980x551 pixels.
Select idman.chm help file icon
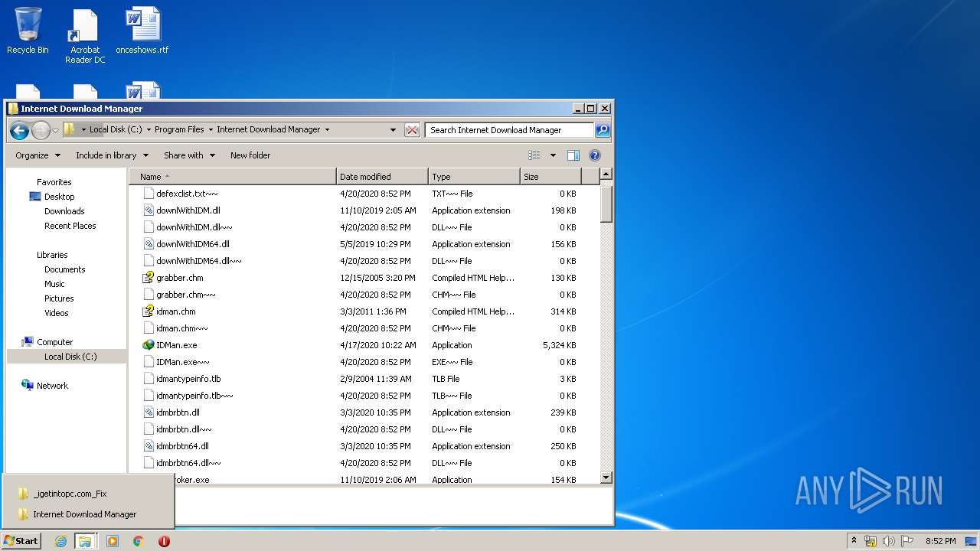[x=149, y=311]
